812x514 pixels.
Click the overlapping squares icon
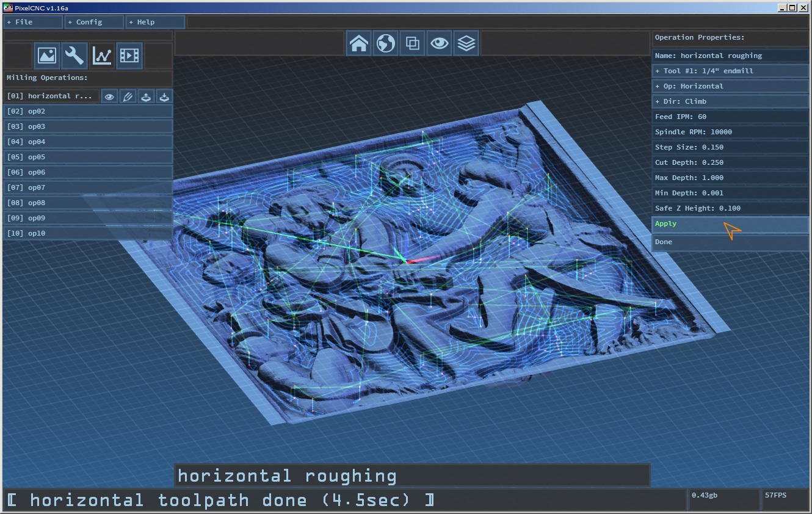[x=413, y=43]
